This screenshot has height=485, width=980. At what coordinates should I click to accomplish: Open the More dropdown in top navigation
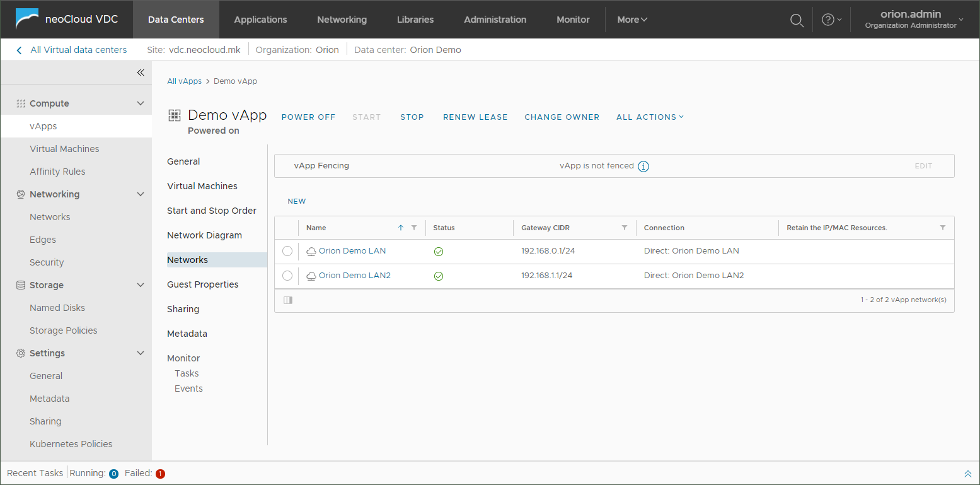tap(632, 20)
